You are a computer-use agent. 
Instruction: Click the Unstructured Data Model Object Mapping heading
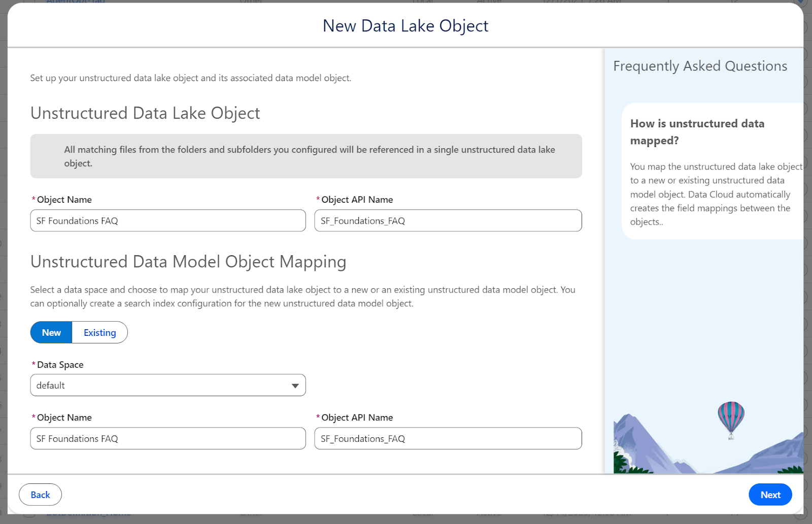coord(188,262)
